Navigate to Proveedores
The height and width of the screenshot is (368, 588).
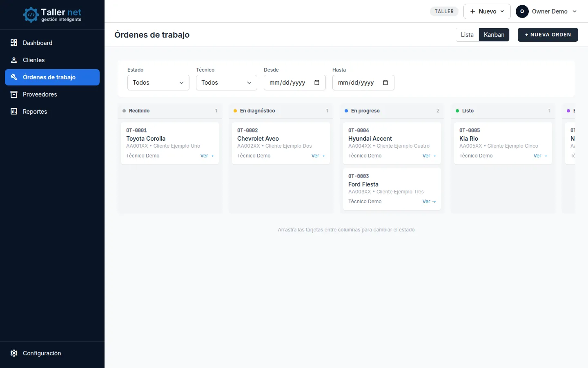52,94
